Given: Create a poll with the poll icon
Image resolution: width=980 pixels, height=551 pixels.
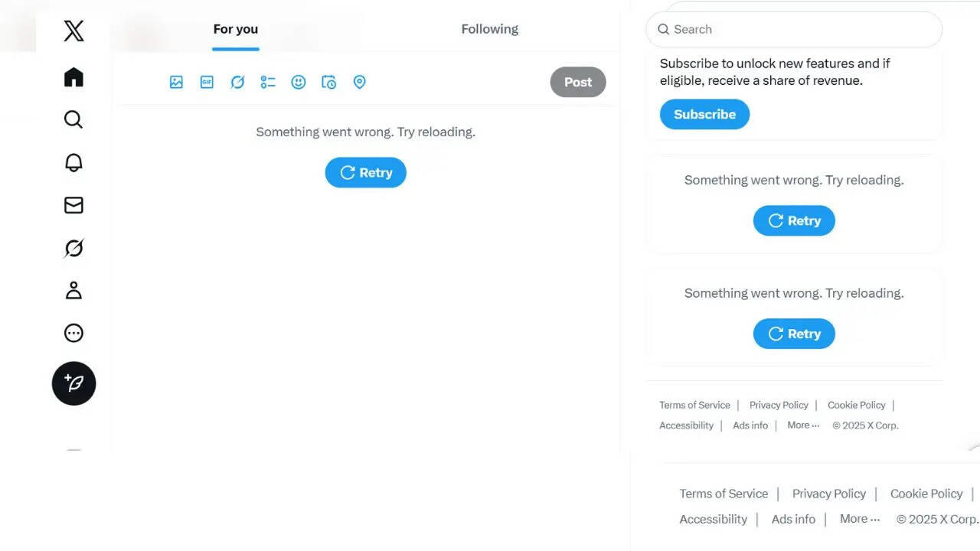Looking at the screenshot, I should point(268,82).
